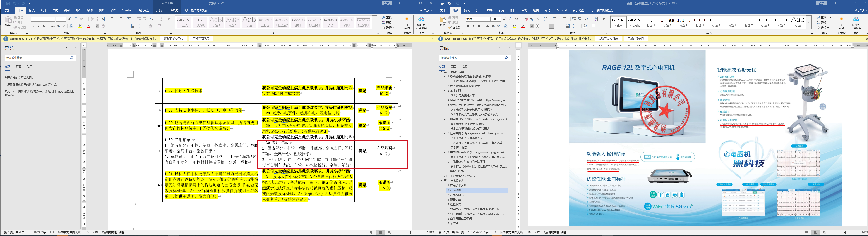
Task: Toggle center alignment in the right window ribbon
Action: tap(551, 26)
